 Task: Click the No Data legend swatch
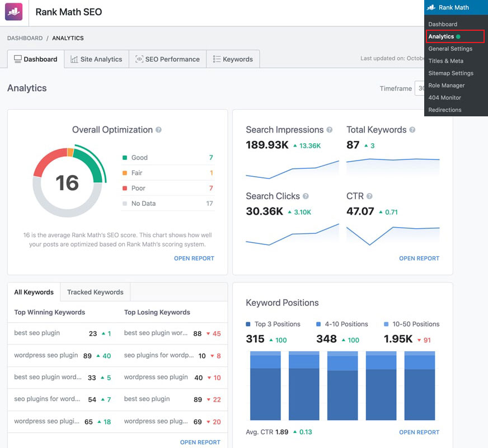coord(125,204)
